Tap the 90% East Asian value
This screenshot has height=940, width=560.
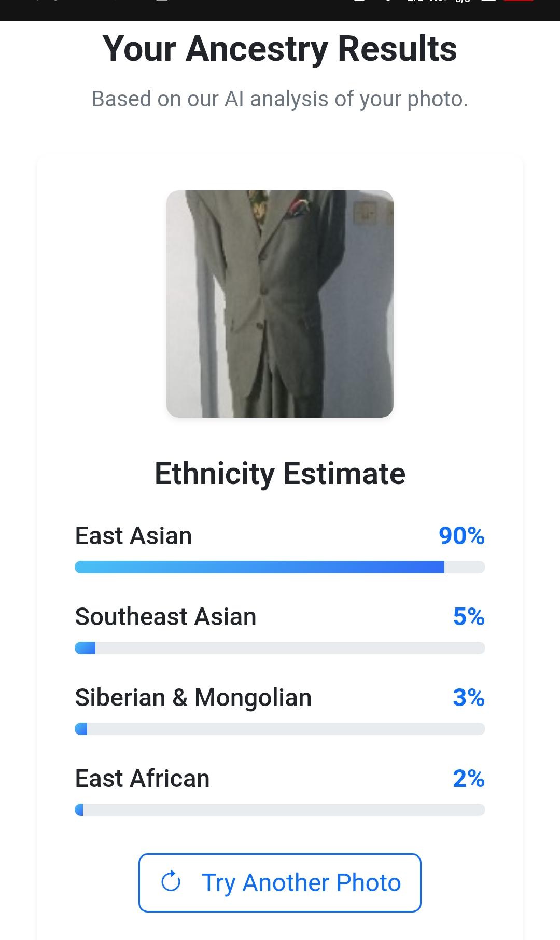point(461,536)
